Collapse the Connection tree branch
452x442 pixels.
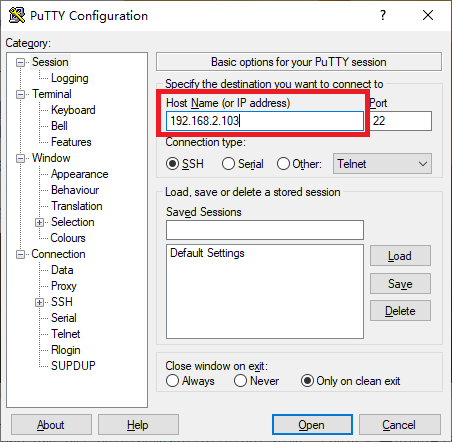(x=20, y=255)
